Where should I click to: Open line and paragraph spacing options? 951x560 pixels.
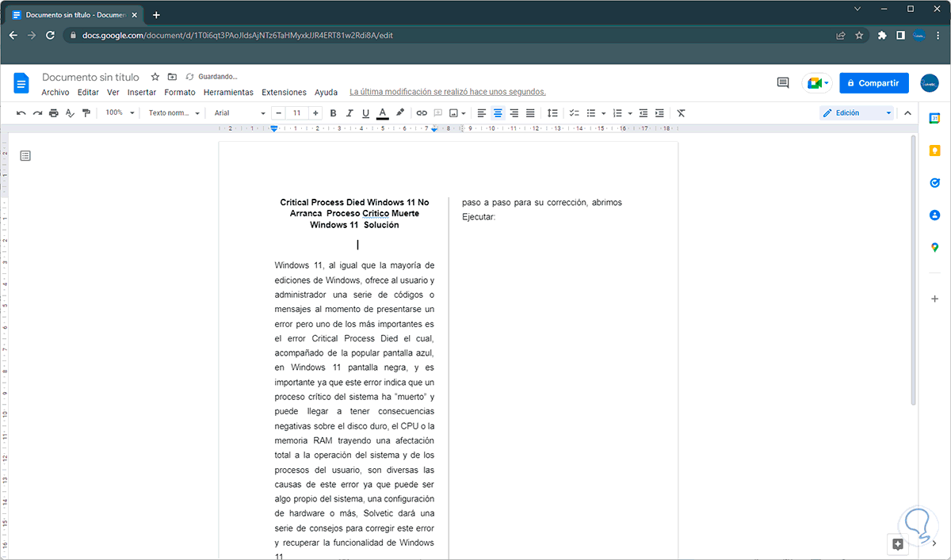(x=553, y=113)
